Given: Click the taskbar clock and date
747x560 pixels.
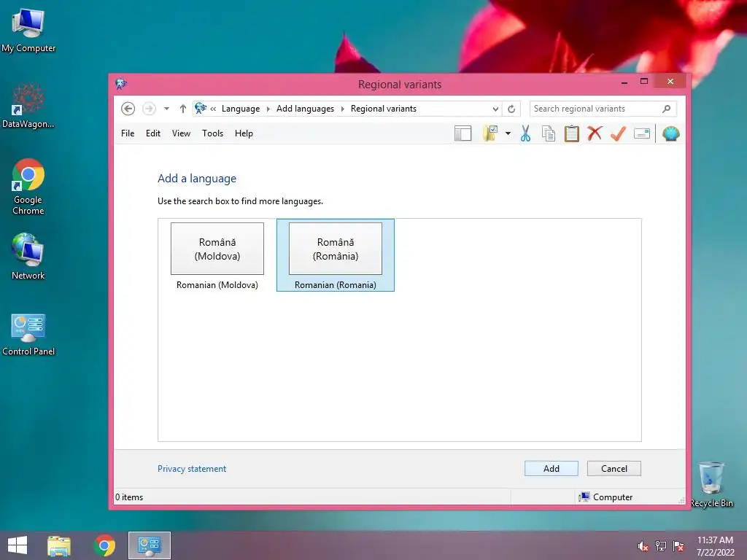Looking at the screenshot, I should tap(715, 546).
